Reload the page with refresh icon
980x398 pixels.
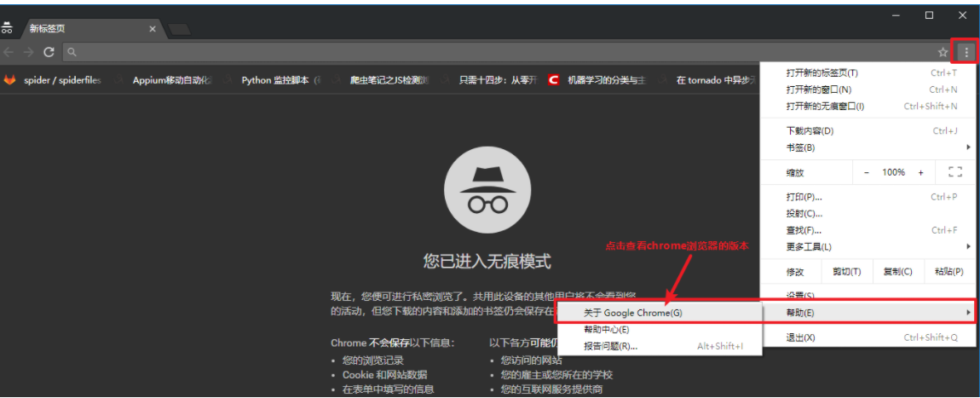[49, 52]
